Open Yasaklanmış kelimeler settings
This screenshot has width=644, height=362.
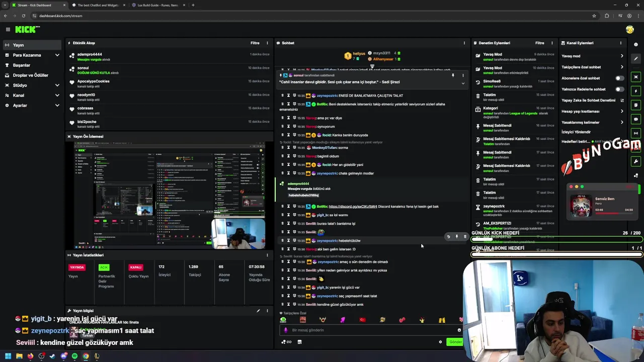[592, 122]
